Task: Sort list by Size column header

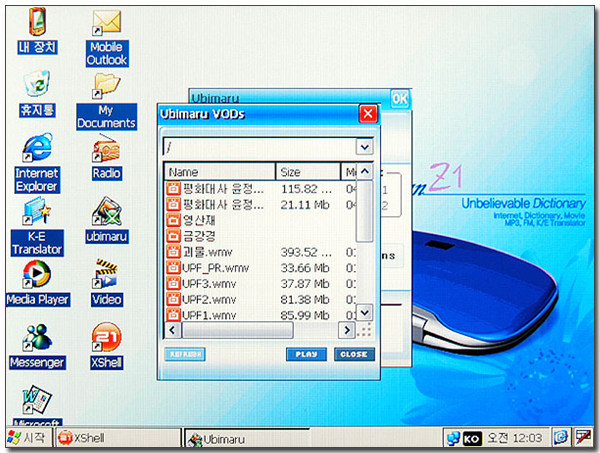Action: pyautogui.click(x=308, y=172)
